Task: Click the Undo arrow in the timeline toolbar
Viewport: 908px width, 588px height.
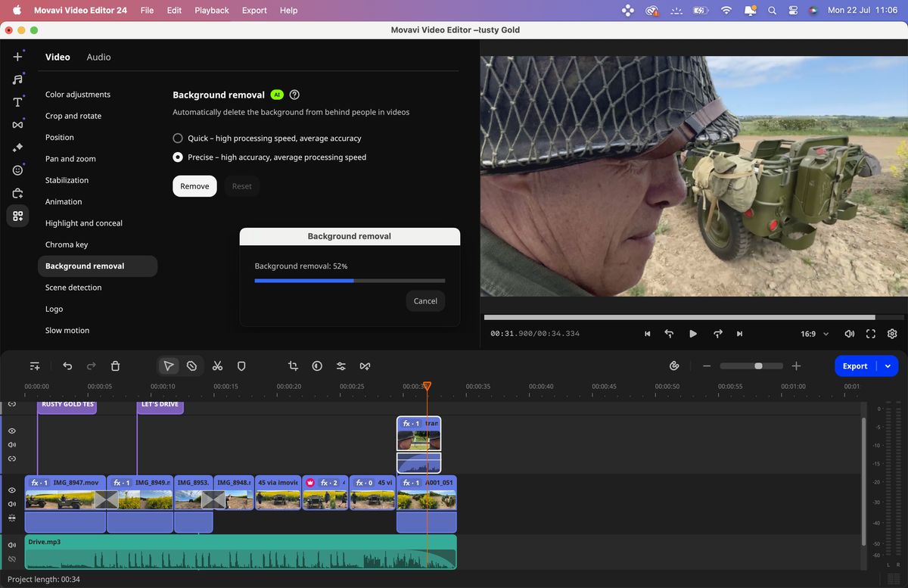Action: (x=67, y=366)
